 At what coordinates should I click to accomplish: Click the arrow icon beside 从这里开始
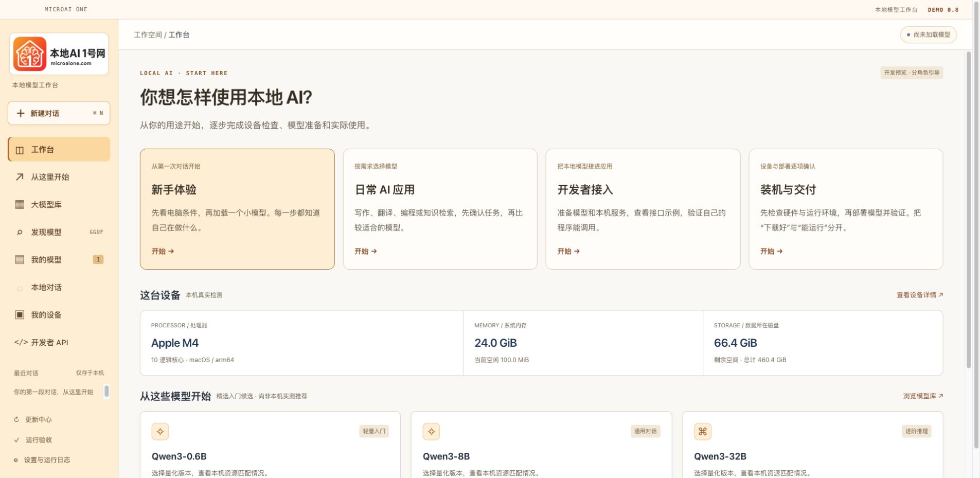point(20,177)
